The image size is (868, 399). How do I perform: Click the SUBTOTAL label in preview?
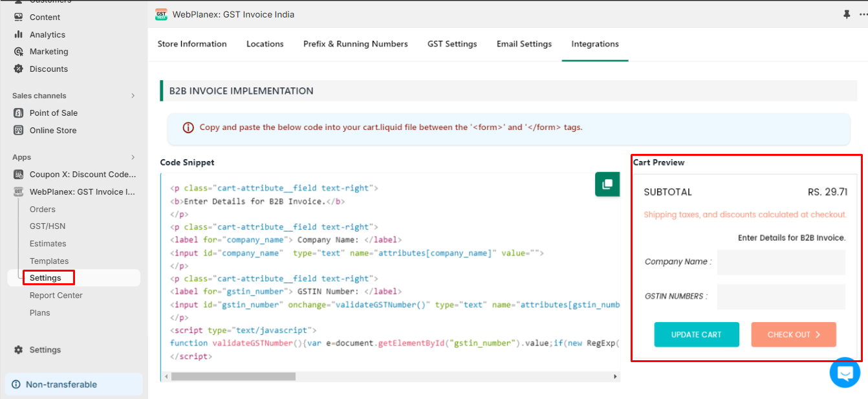click(x=668, y=192)
